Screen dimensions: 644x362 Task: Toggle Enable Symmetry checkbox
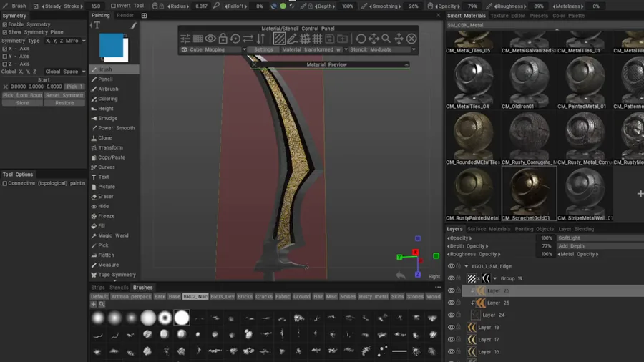pos(5,24)
